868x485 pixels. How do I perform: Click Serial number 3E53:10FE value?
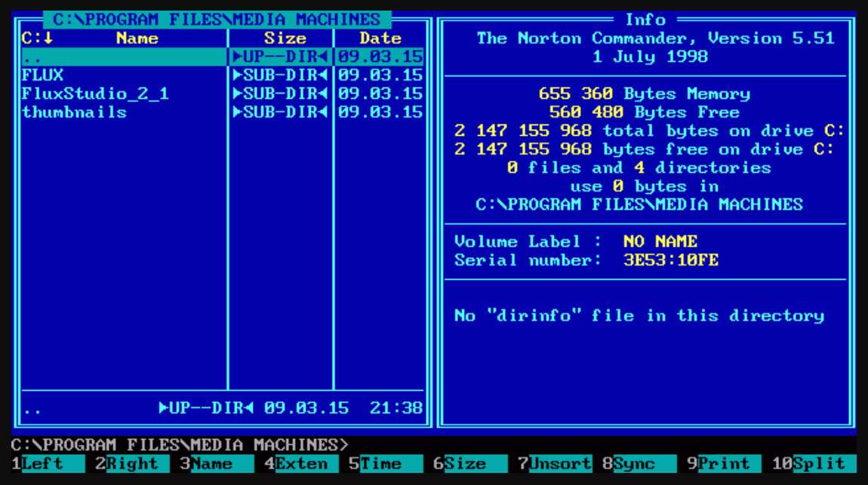tap(672, 260)
